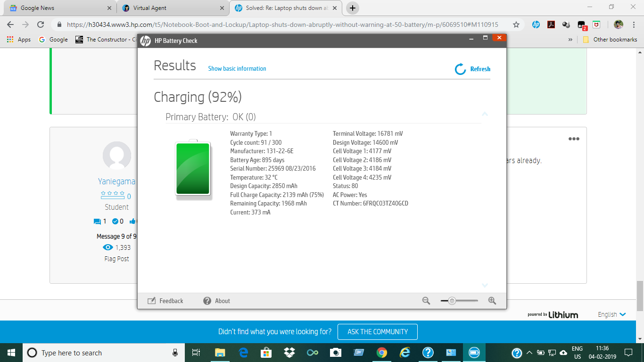Screen dimensions: 644x362
Task: Click the green battery status image
Action: (x=193, y=169)
